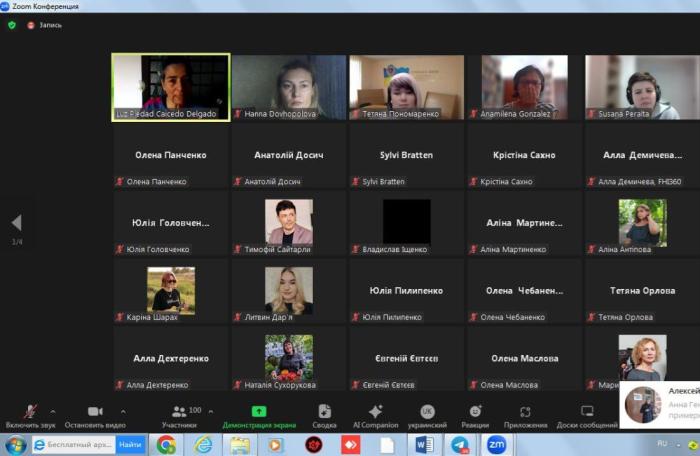Open Telegram from the Windows taskbar
Viewport: 700px width, 456px height.
[460, 444]
